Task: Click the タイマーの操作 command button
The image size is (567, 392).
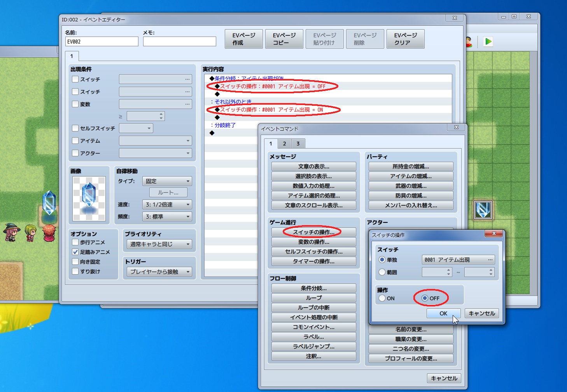Action: 313,261
